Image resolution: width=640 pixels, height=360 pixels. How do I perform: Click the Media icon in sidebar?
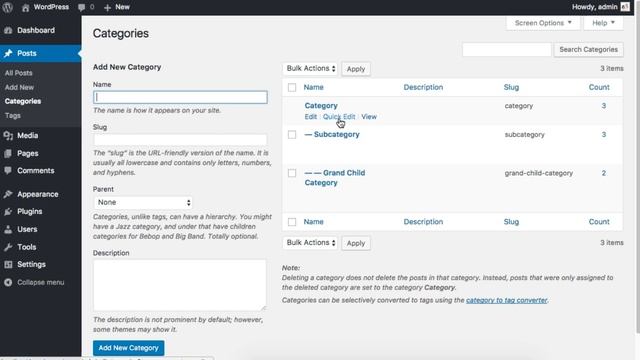8,136
